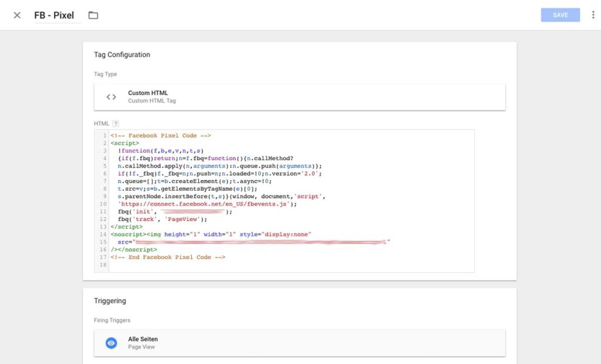The image size is (601, 364).
Task: Click the Tag Type label
Action: pyautogui.click(x=106, y=74)
